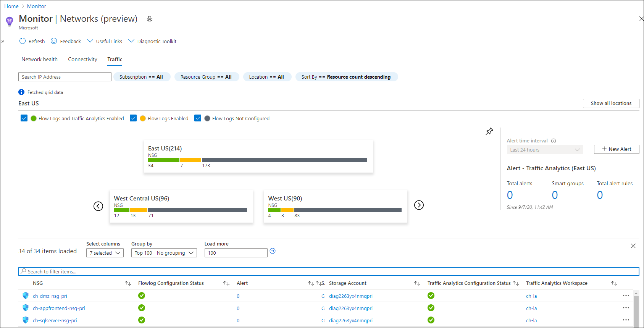Screen dimensions: 644x328
Task: Go to next location cards with right arrow
Action: point(419,205)
